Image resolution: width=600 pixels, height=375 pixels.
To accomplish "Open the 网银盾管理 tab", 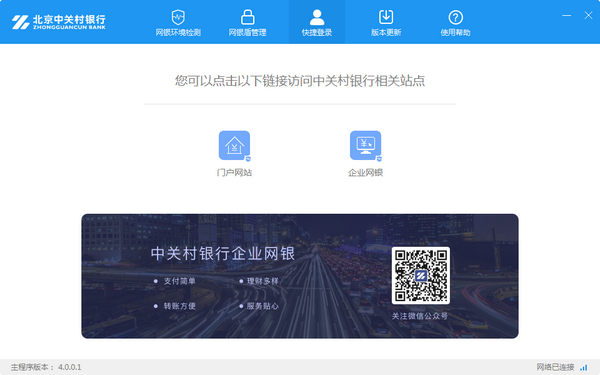I will click(248, 23).
